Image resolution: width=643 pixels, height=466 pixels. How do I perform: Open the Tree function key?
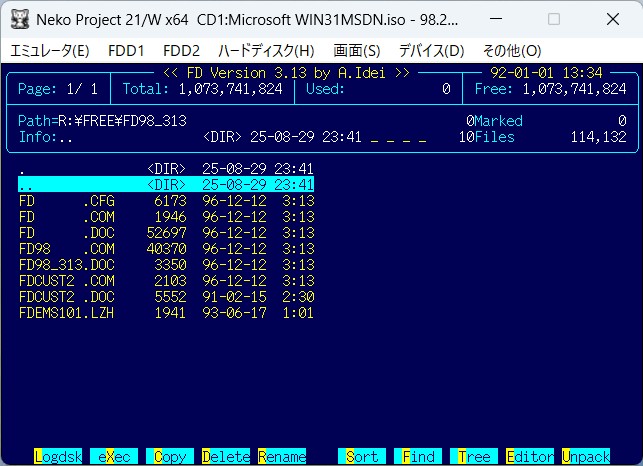click(x=474, y=456)
